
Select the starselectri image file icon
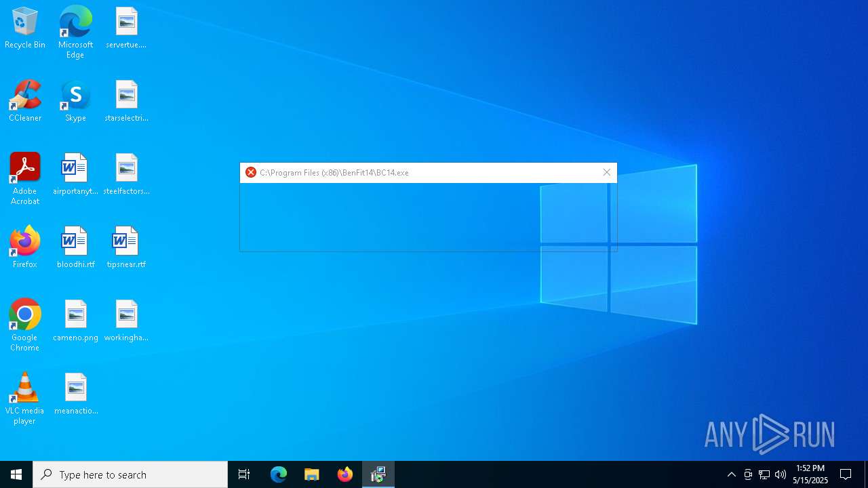coord(126,102)
